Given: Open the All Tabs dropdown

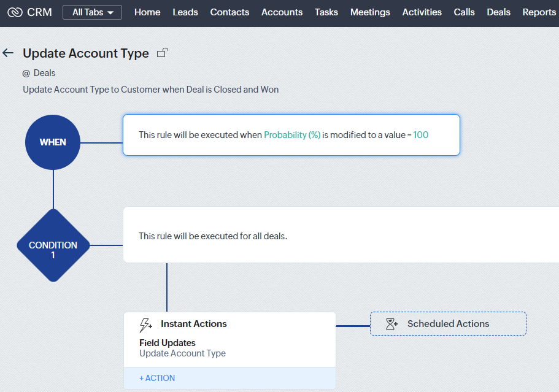Looking at the screenshot, I should 92,12.
